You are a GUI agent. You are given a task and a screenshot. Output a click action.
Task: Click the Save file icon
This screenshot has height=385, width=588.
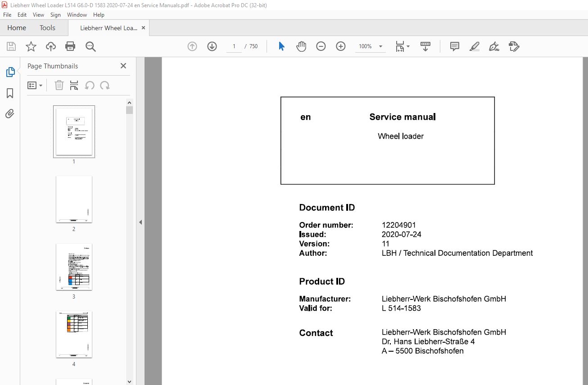11,46
